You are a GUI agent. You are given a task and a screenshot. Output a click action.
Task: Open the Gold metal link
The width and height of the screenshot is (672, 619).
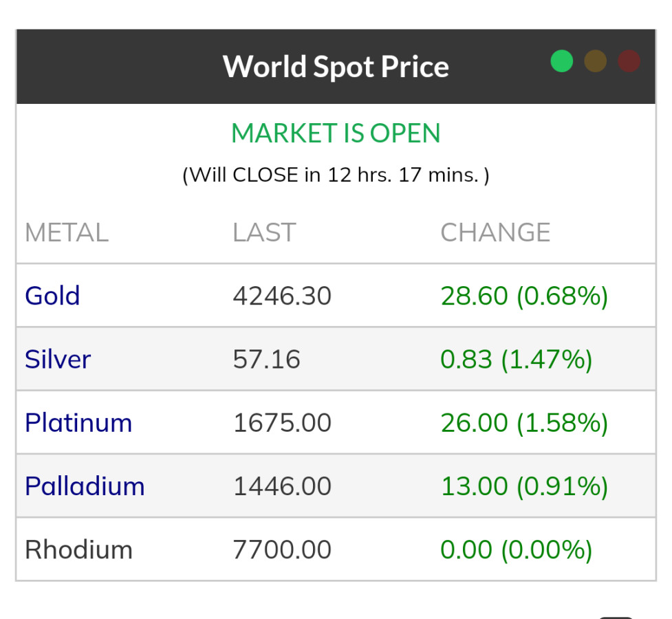pyautogui.click(x=52, y=296)
